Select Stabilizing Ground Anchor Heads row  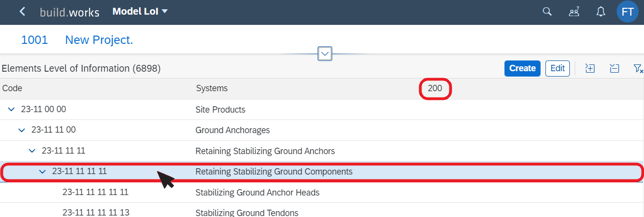click(x=322, y=192)
